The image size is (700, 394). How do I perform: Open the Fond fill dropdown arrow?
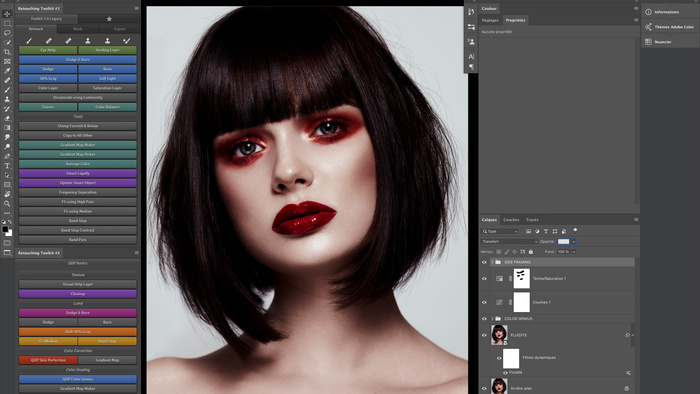[x=574, y=252]
